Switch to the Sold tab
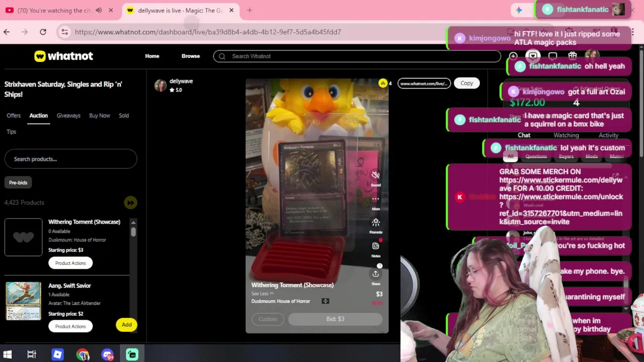Screen dimensions: 644x362 click(x=124, y=116)
